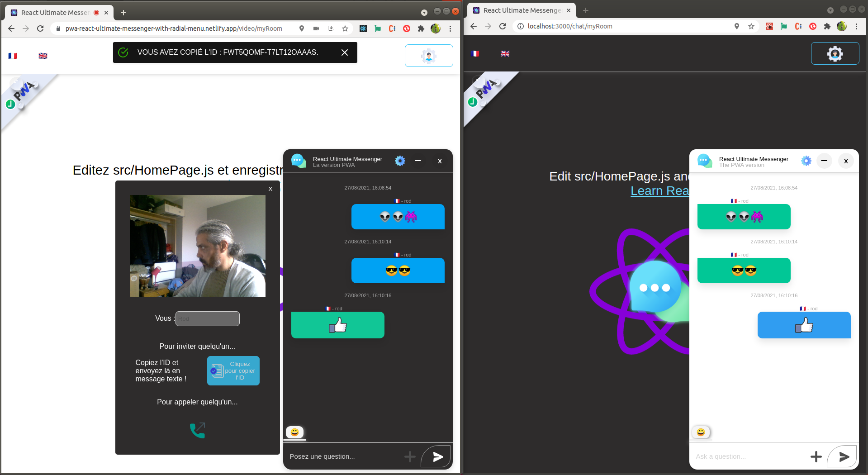868x475 pixels.
Task: Click the plus attachment icon in right chat
Action: pyautogui.click(x=816, y=457)
